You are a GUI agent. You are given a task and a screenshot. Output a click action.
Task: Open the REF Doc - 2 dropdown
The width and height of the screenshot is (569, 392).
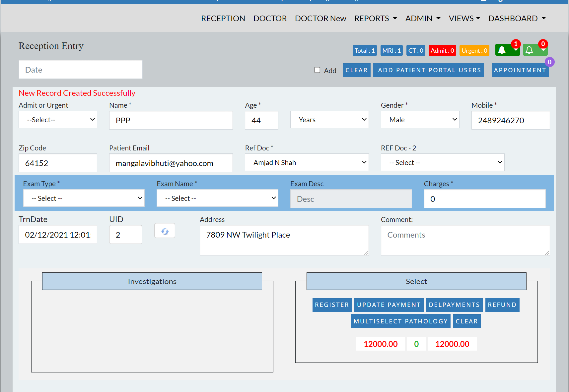(443, 162)
